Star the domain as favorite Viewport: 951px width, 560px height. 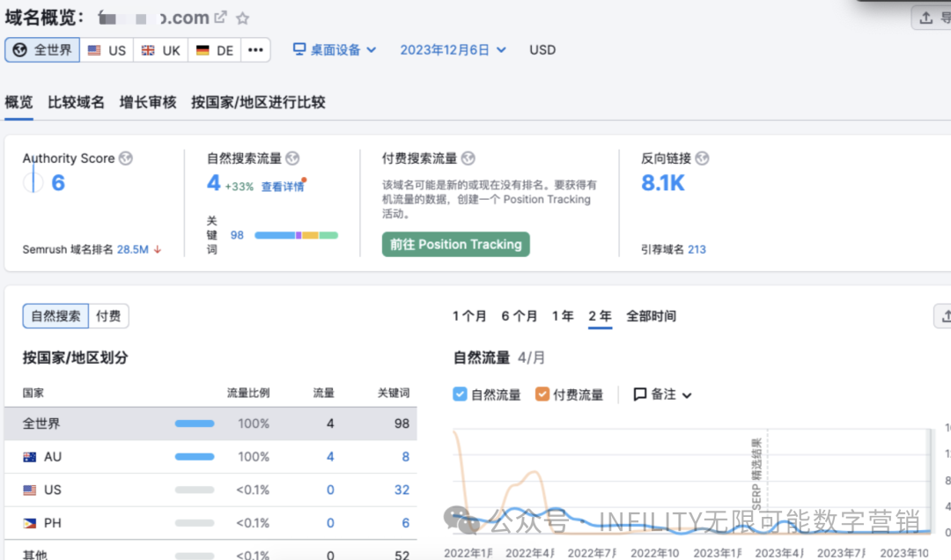tap(243, 18)
